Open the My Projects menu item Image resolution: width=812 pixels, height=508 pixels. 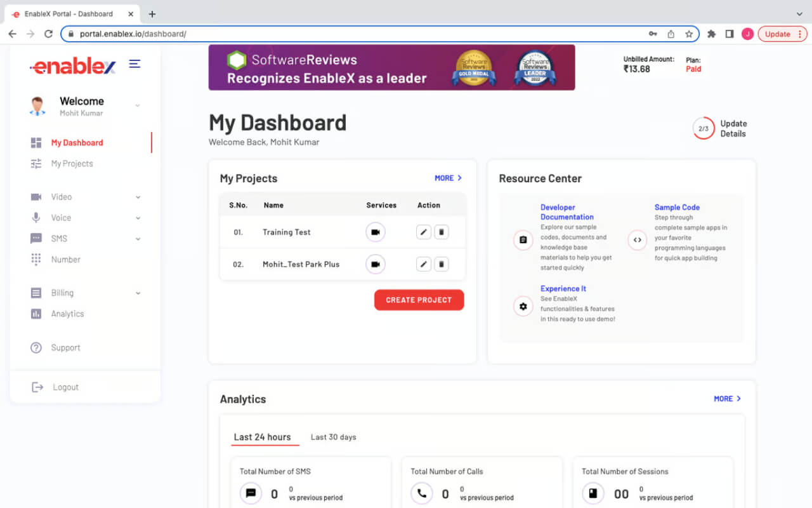tap(72, 164)
